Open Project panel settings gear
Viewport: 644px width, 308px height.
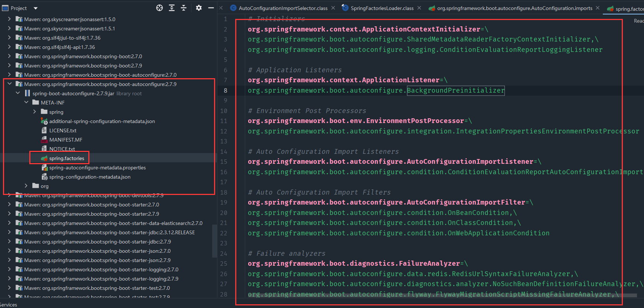[199, 8]
